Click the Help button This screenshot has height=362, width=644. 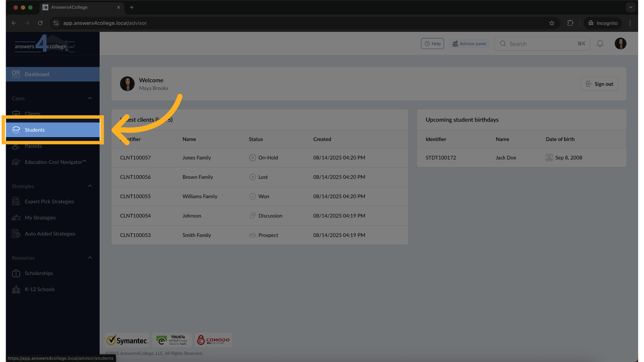(432, 44)
